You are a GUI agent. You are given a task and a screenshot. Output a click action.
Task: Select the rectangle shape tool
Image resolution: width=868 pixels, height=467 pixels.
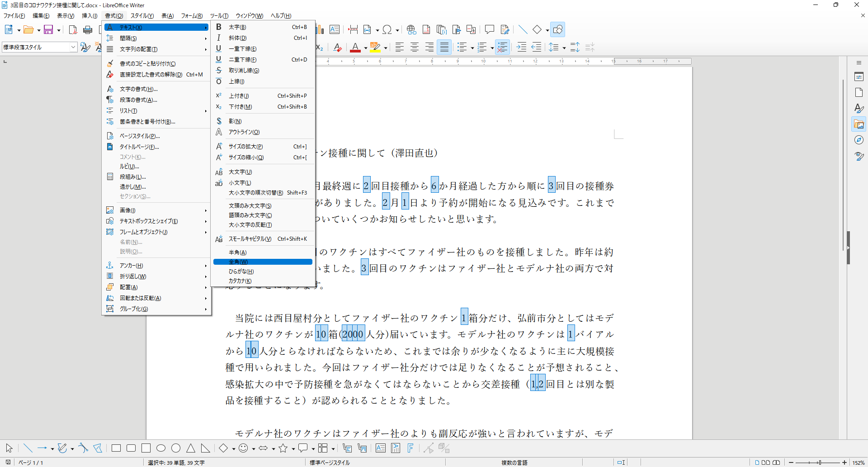(116, 448)
